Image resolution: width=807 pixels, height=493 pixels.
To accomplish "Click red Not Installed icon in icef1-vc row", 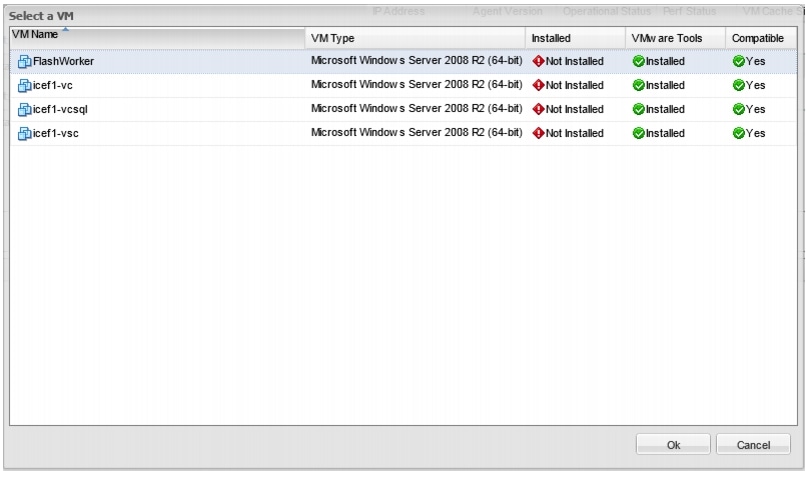I will pyautogui.click(x=538, y=85).
